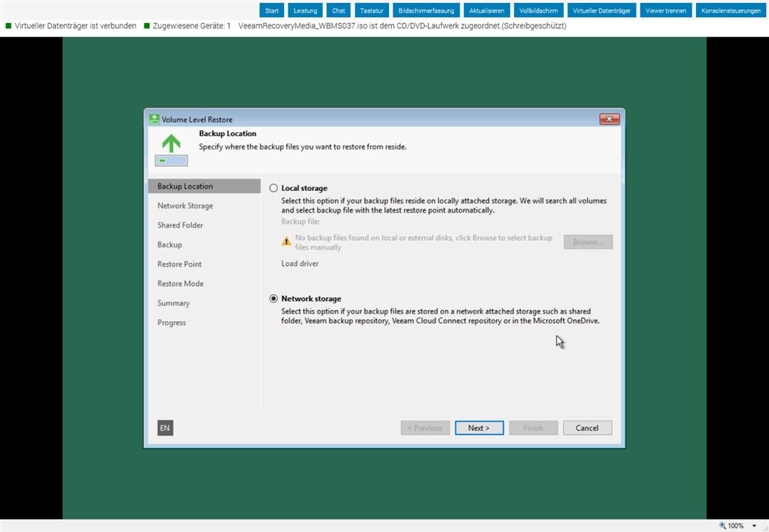Click 'No backup files found' warning message
This screenshot has height=532, width=769.
(423, 242)
